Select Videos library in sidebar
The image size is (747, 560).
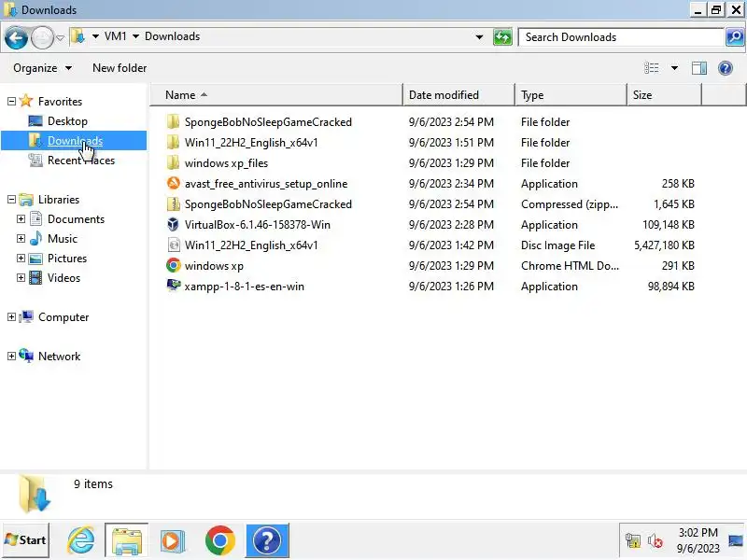point(63,277)
